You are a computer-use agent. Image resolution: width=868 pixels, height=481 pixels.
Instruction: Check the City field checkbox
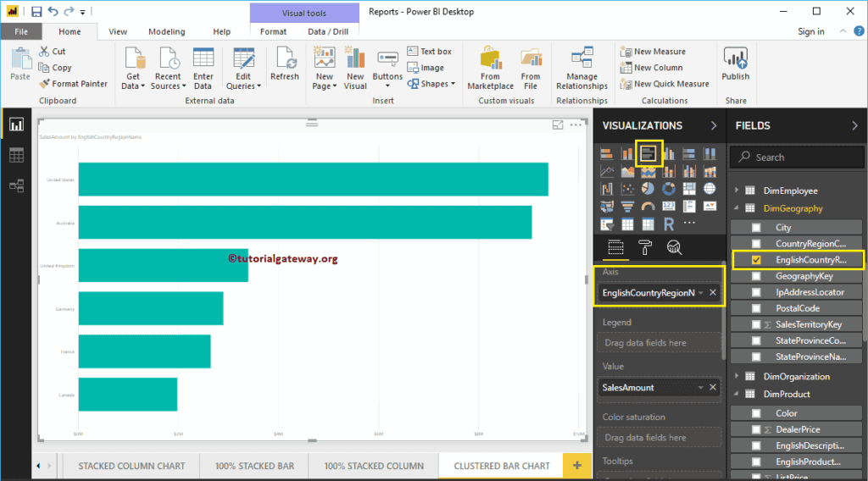click(756, 228)
